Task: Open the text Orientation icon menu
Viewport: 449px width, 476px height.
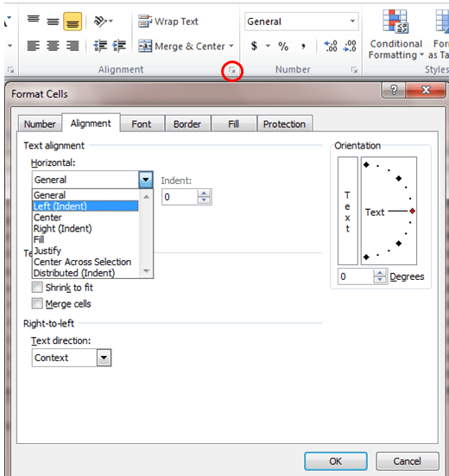Action: [x=103, y=22]
